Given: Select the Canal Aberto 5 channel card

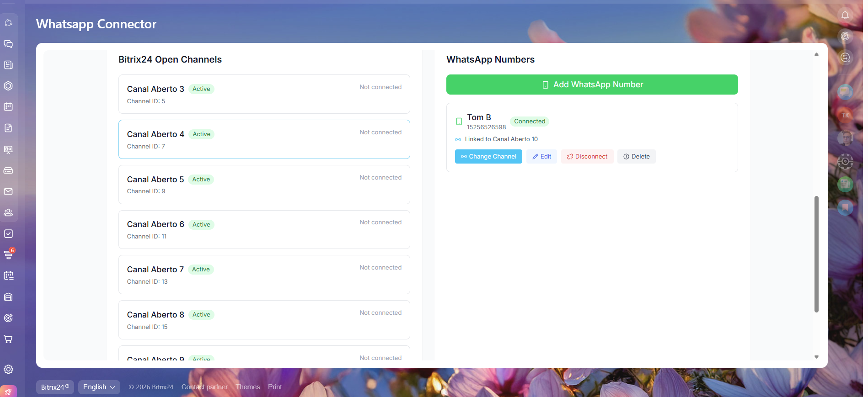Looking at the screenshot, I should tap(264, 185).
